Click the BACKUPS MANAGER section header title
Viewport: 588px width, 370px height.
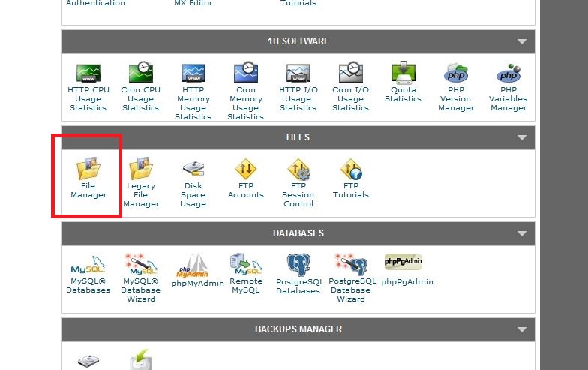coord(298,329)
